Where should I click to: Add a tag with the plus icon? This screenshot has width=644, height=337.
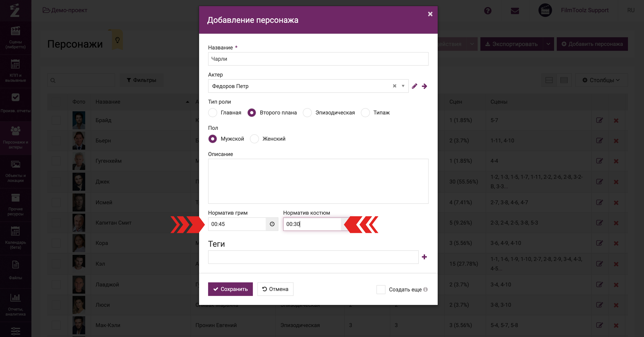[424, 257]
